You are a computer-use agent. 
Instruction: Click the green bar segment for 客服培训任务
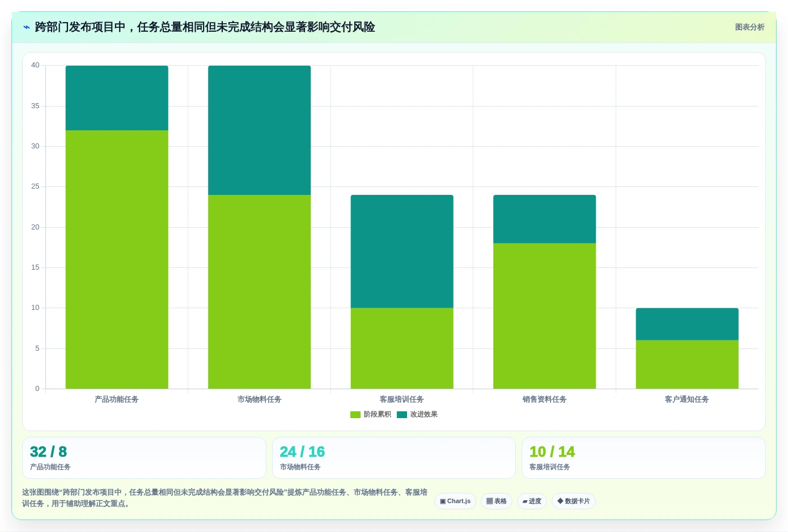(402, 348)
